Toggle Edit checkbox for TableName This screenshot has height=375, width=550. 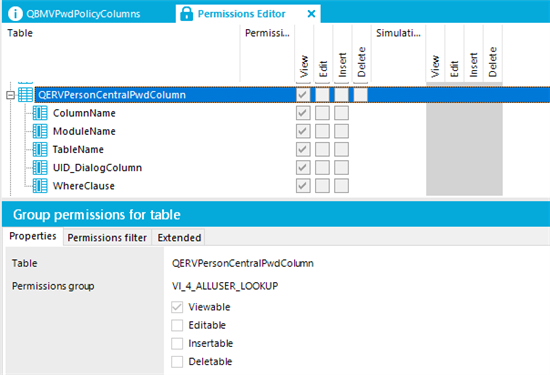point(322,149)
